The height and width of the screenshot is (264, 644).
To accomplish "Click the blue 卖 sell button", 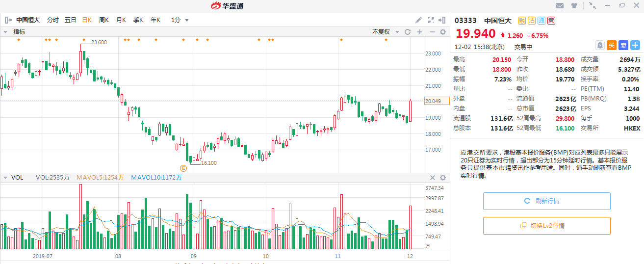I will (623, 45).
